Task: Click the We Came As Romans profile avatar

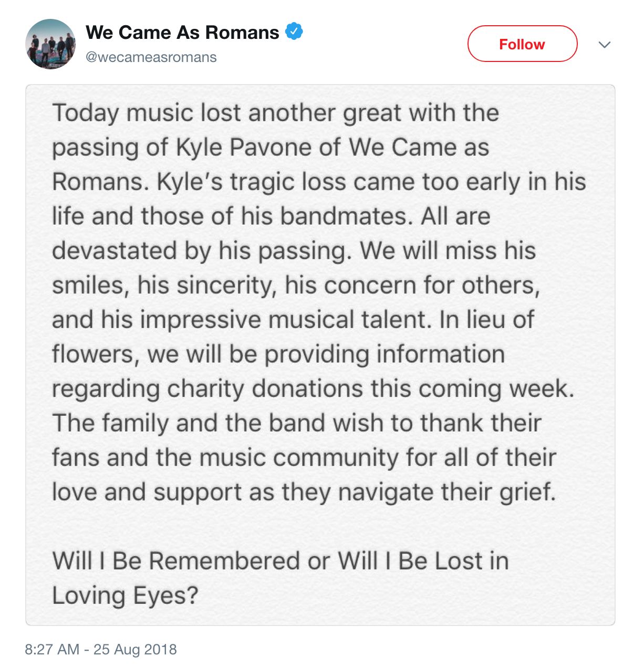Action: pyautogui.click(x=50, y=44)
